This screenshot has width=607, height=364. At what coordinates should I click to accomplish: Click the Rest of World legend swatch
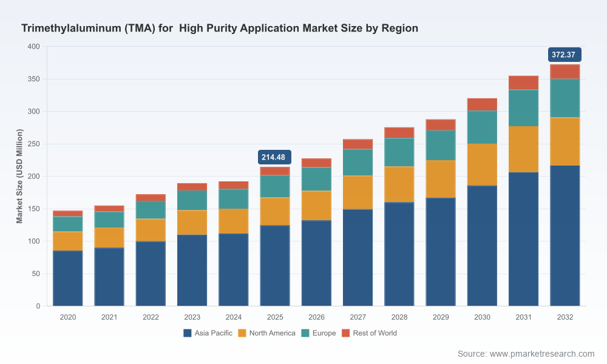point(346,333)
